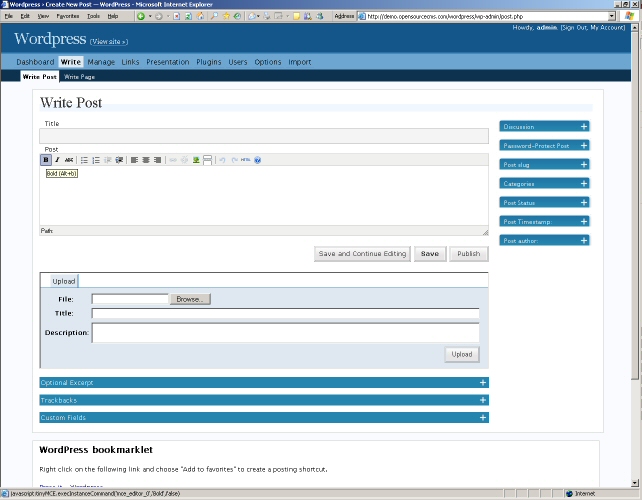Switch to the Write Page subtab

79,77
